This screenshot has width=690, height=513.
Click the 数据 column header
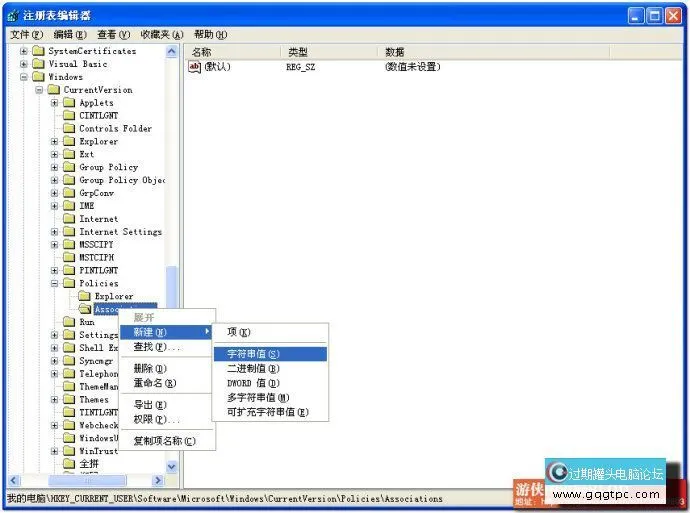coord(394,51)
